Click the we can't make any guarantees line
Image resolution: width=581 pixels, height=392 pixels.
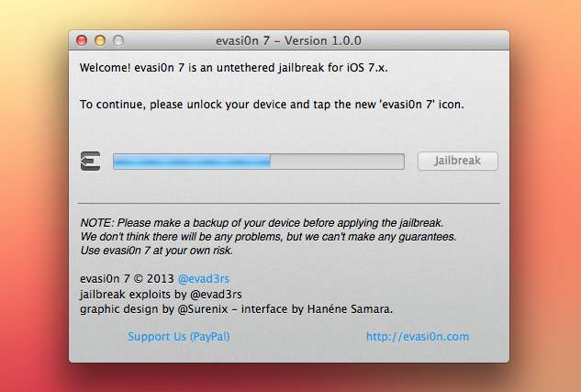[x=268, y=236]
